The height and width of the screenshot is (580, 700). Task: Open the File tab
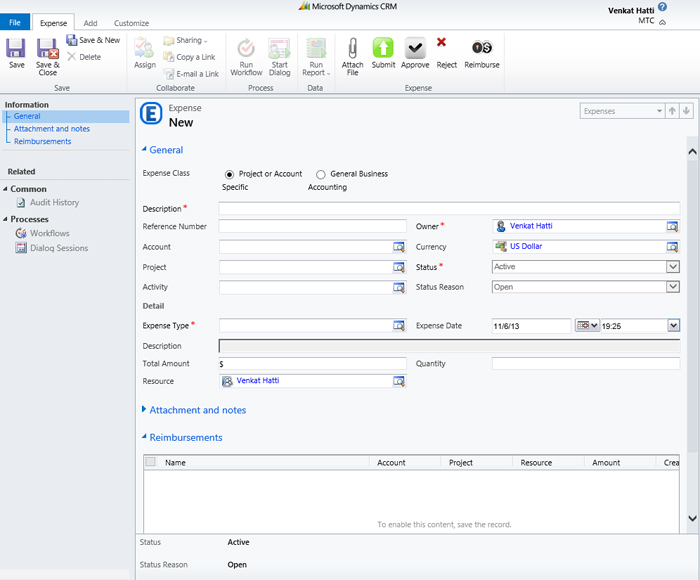[15, 23]
